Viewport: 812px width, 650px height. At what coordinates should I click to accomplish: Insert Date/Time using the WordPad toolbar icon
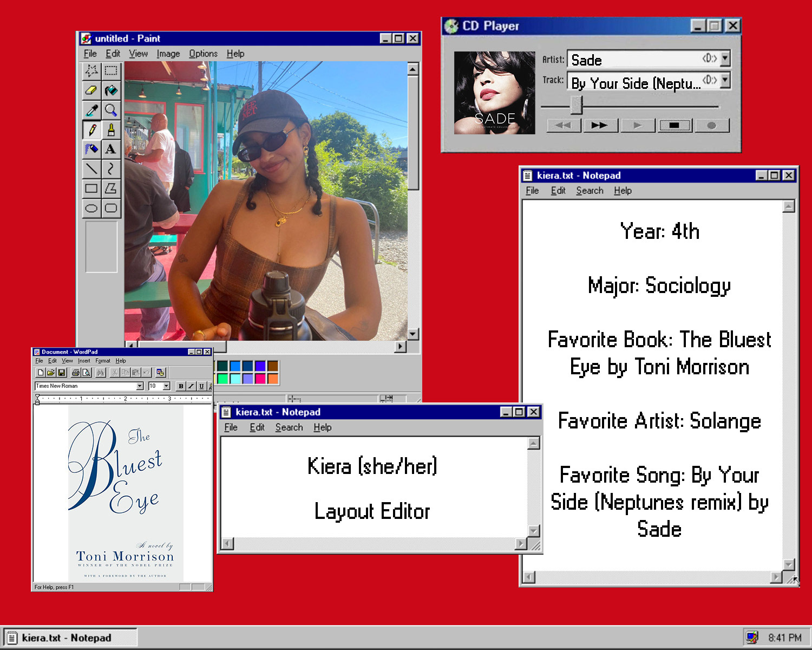(x=160, y=372)
